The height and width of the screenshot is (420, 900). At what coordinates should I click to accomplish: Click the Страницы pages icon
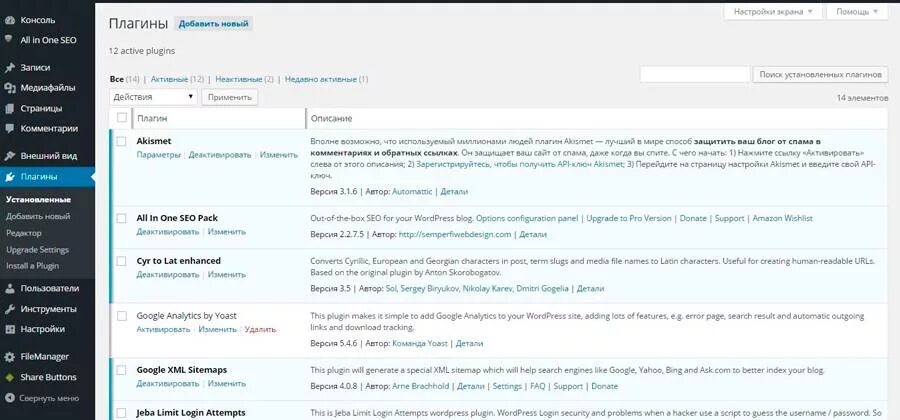click(9, 108)
